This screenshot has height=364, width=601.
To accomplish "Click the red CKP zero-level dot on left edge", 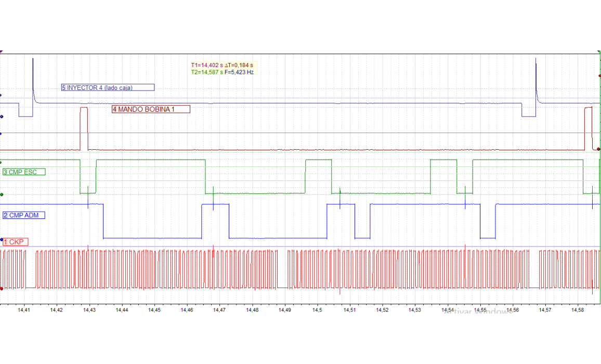I will 2,289.
